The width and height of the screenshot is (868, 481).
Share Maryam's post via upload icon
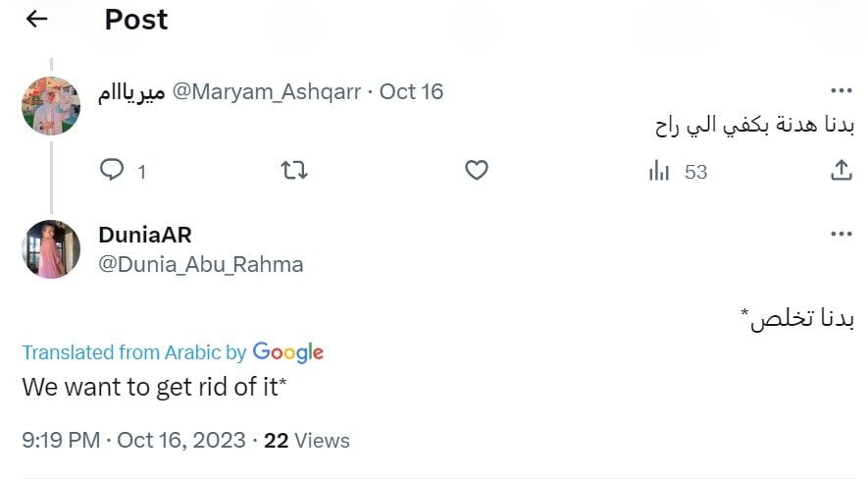(x=841, y=170)
